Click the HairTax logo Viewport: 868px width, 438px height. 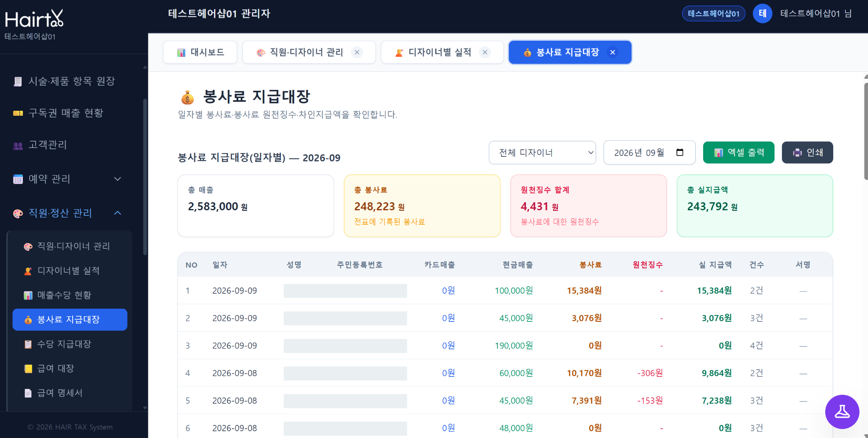[x=34, y=19]
